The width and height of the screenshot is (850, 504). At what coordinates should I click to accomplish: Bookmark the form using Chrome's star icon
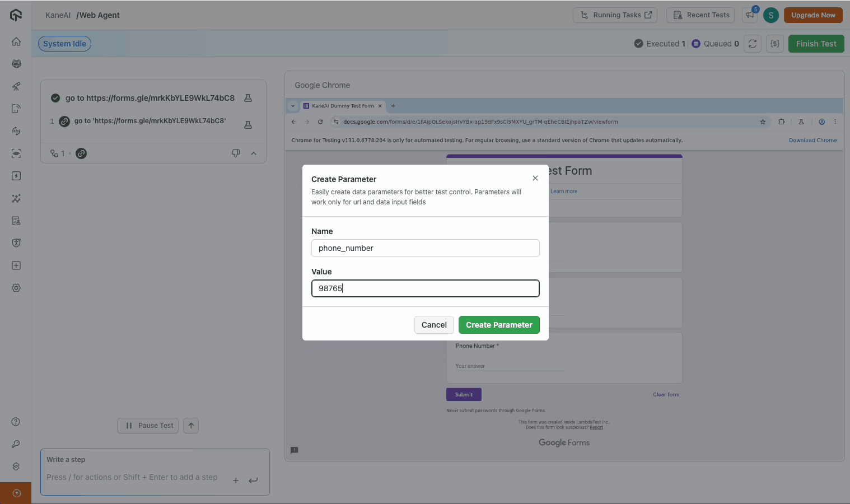click(x=763, y=122)
